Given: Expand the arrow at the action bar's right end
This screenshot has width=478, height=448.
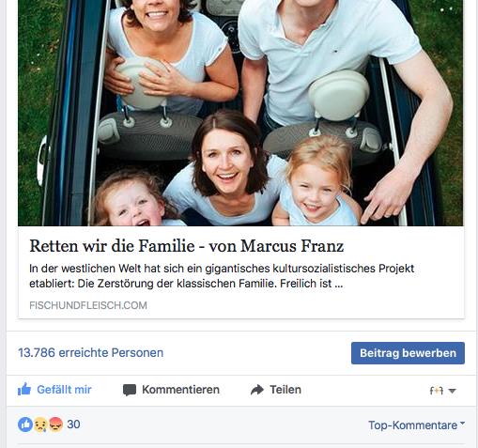Looking at the screenshot, I should coord(452,391).
